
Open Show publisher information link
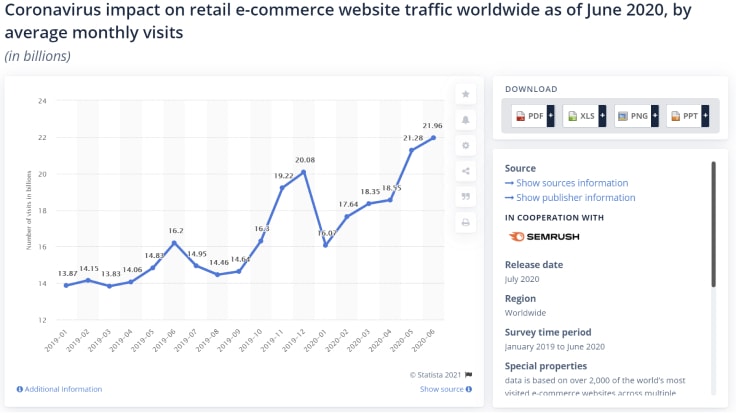point(575,198)
